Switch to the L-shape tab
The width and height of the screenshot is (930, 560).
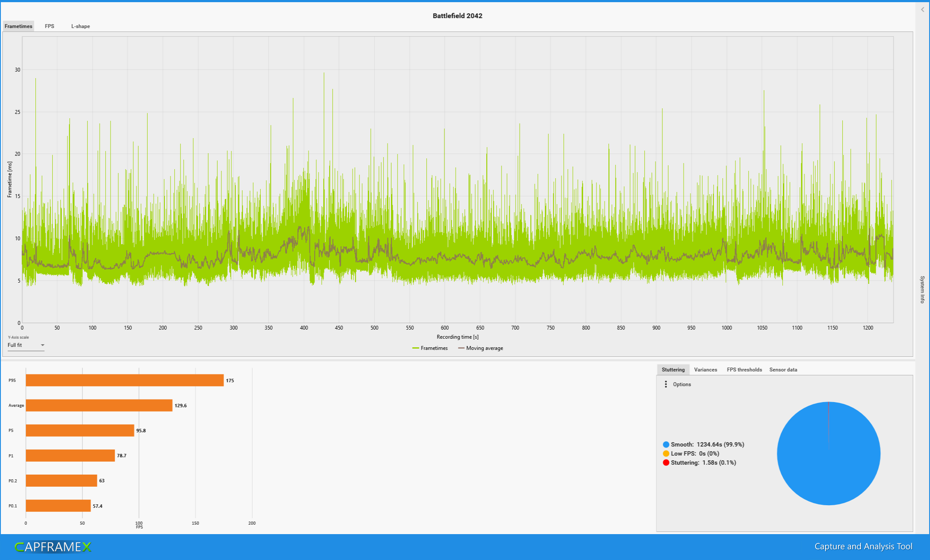point(81,26)
